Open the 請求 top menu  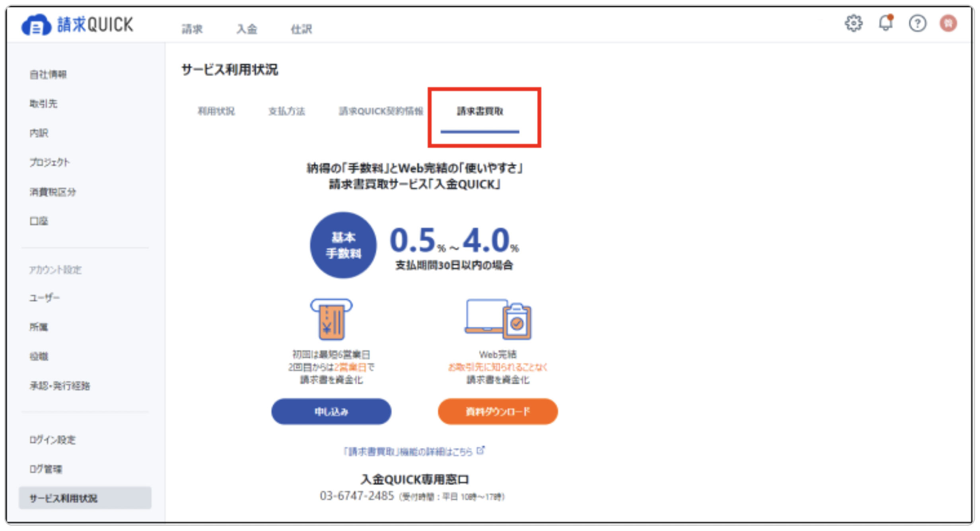click(192, 29)
